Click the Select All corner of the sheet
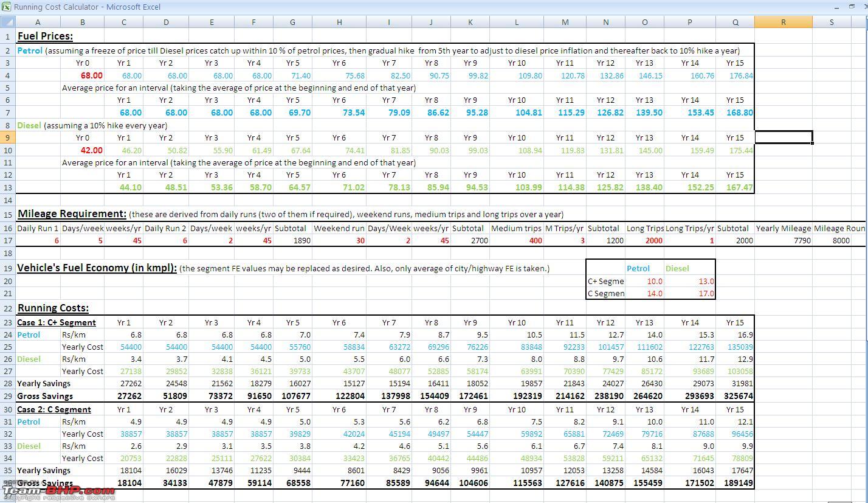This screenshot has height=503, width=868. click(x=7, y=22)
